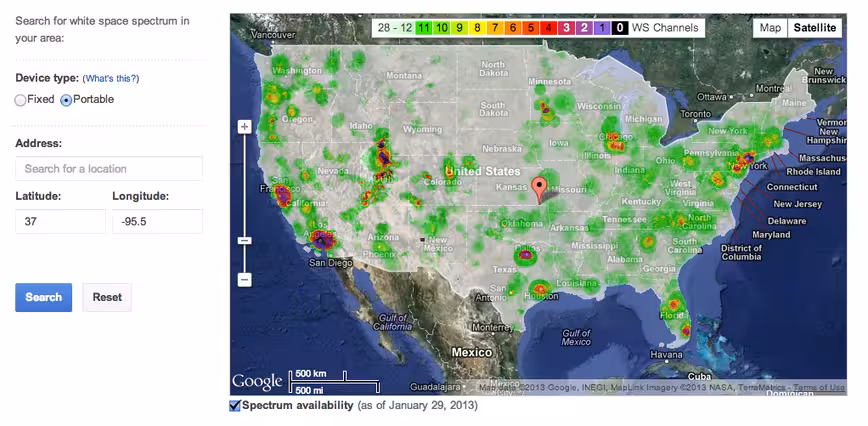Open the What's this? link
Viewport: 868px width, 426px height.
112,79
